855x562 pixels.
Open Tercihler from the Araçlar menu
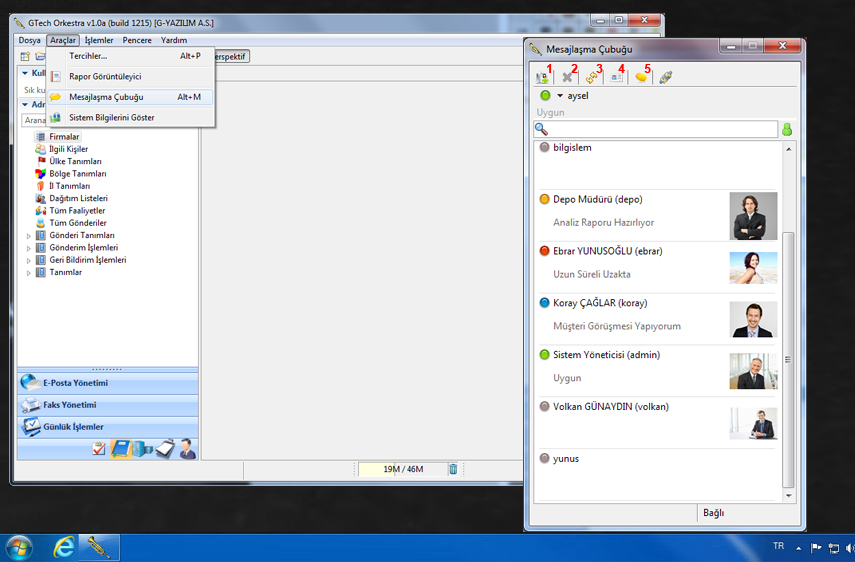tap(88, 56)
